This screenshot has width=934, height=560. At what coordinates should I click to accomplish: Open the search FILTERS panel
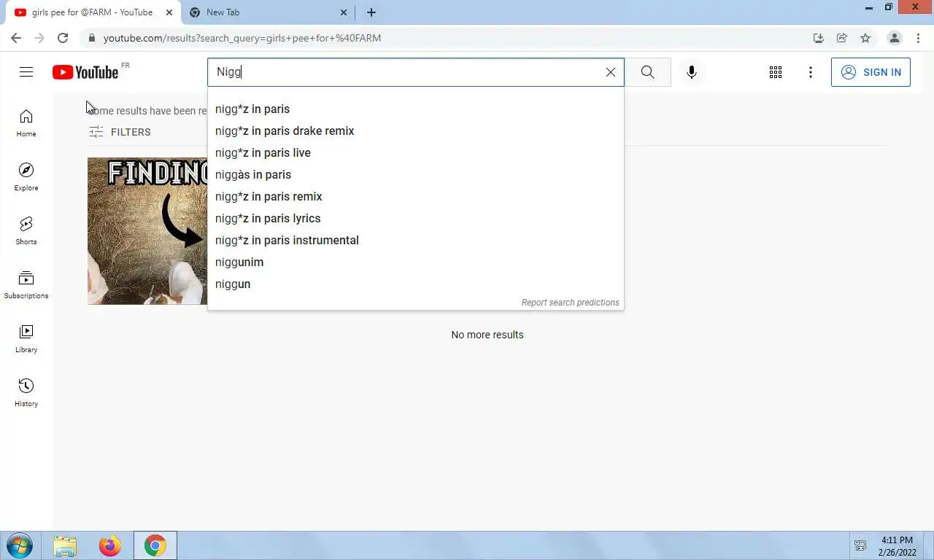pyautogui.click(x=120, y=132)
